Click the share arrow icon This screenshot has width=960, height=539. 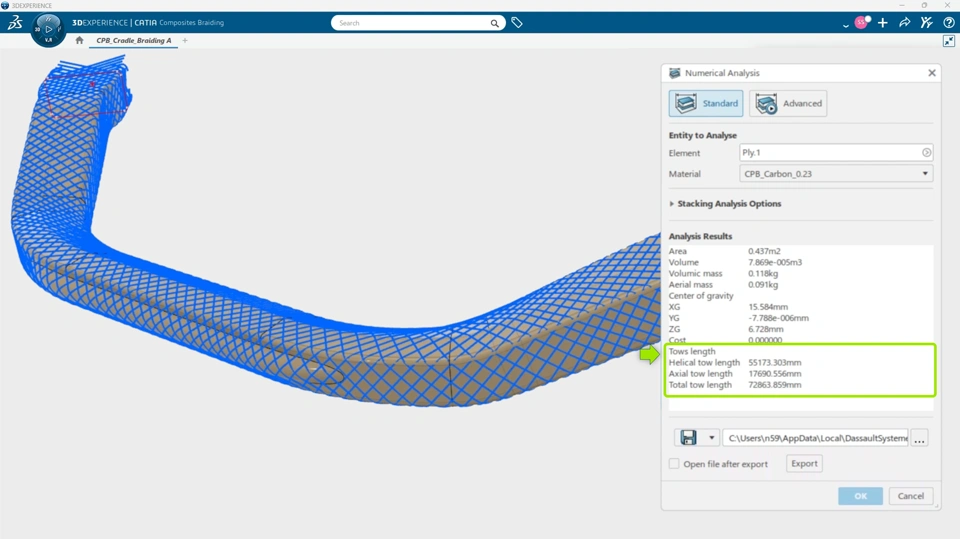(904, 23)
